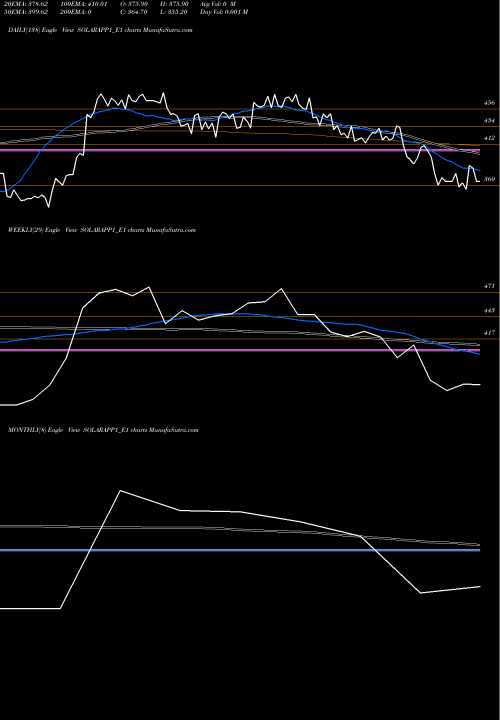Click the 471 price label on weekly chart
This screenshot has width=500, height=720.
click(x=489, y=286)
